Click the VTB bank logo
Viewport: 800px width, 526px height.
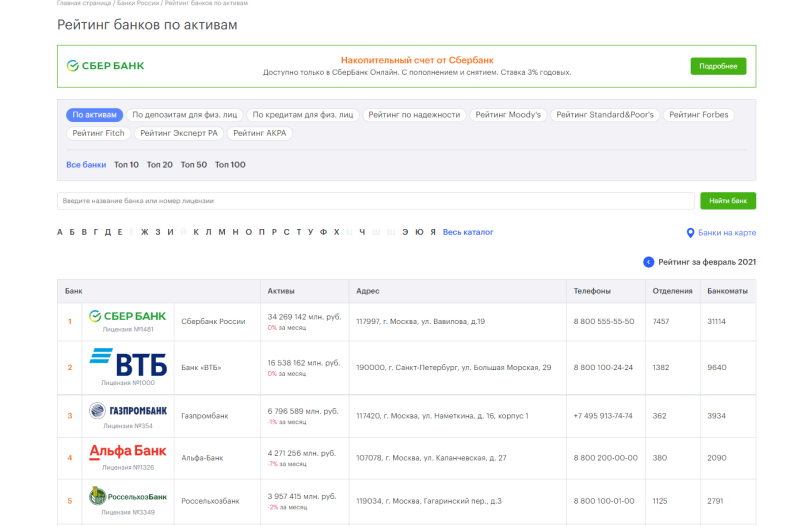pos(128,363)
